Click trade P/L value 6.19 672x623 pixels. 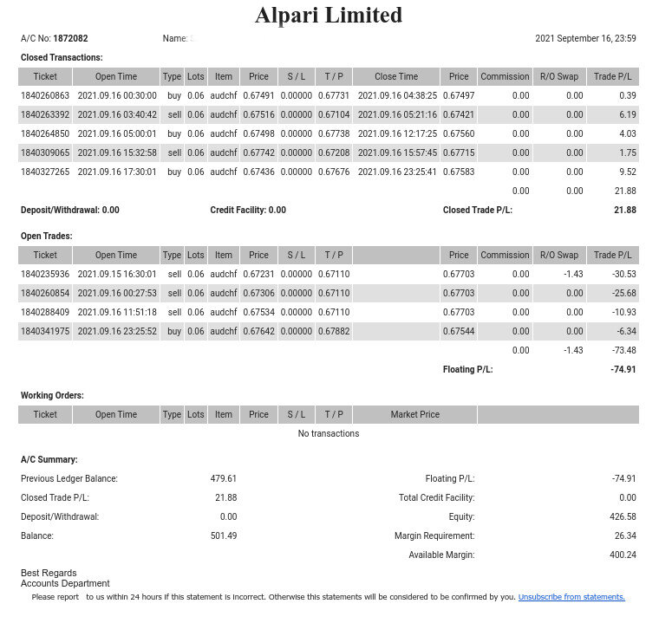point(628,114)
